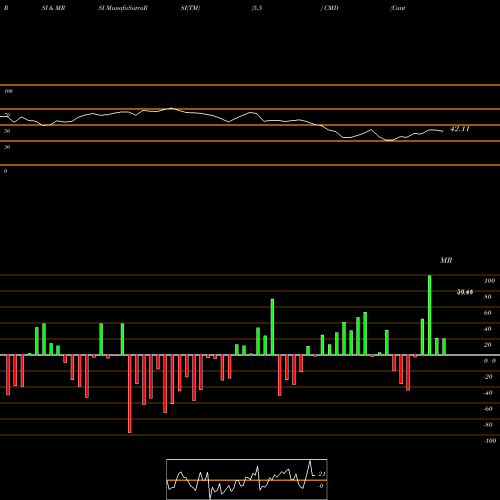Click the '21' value in mini chart
Image resolution: width=500 pixels, height=500 pixels.
pyautogui.click(x=321, y=474)
